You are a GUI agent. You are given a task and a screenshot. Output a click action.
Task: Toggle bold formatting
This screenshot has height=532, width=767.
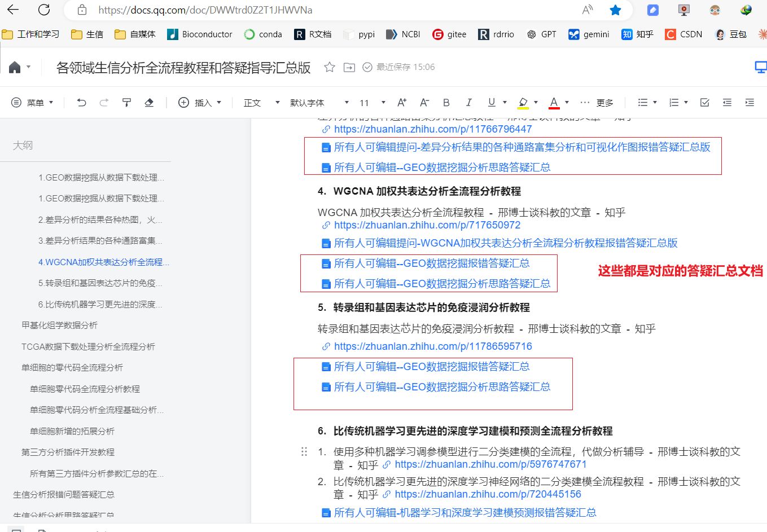[x=446, y=102]
